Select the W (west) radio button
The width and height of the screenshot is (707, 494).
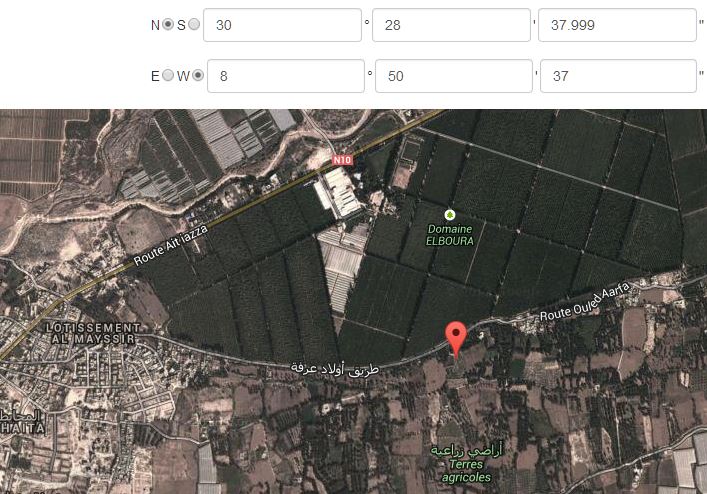[x=197, y=75]
